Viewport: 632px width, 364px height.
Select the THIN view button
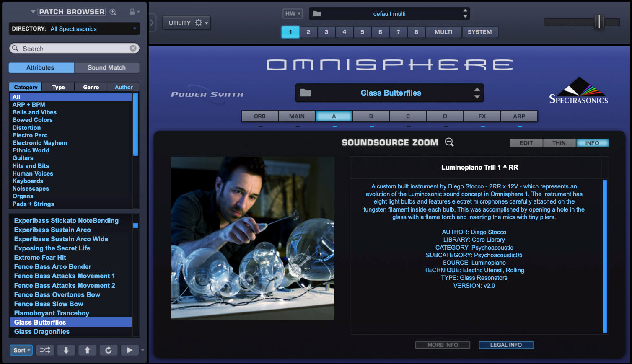coord(559,143)
